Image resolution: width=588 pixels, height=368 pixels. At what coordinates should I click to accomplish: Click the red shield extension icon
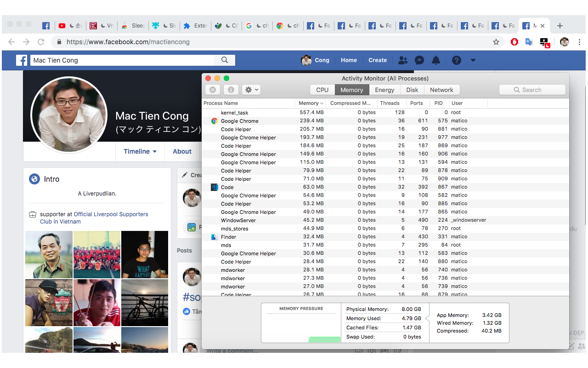click(x=514, y=42)
